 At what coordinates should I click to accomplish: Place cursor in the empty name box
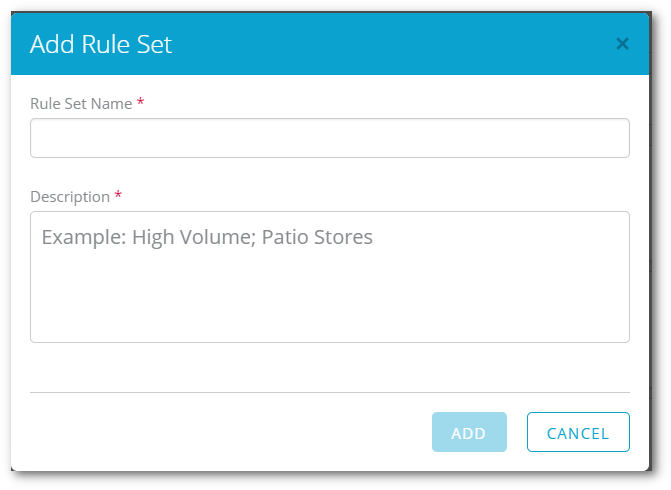coord(330,138)
